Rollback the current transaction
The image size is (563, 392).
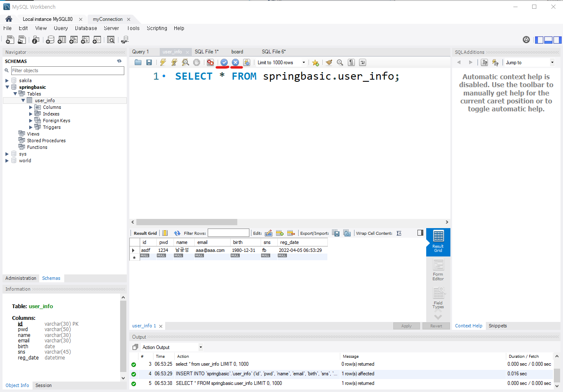coord(235,63)
